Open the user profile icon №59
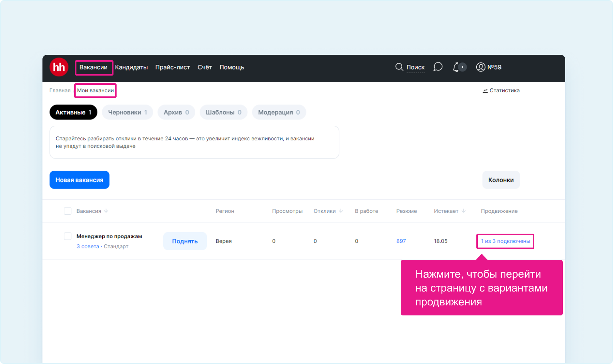Viewport: 613px width, 364px height. (x=481, y=67)
